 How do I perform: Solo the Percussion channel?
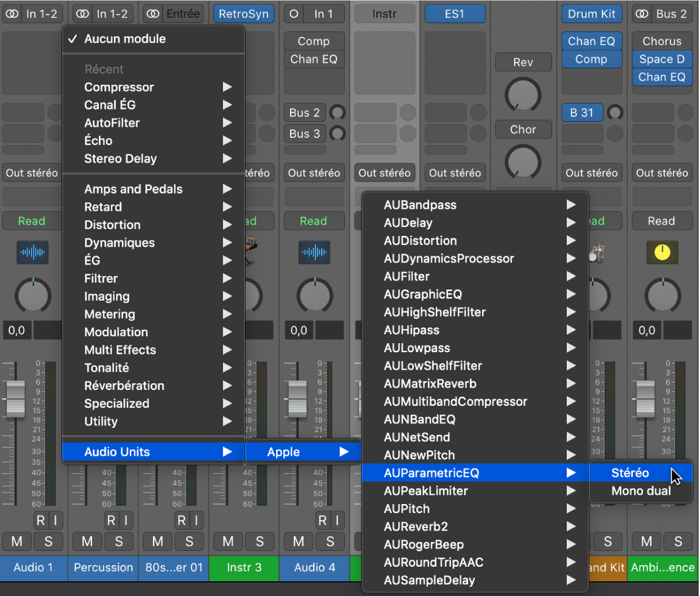point(119,541)
